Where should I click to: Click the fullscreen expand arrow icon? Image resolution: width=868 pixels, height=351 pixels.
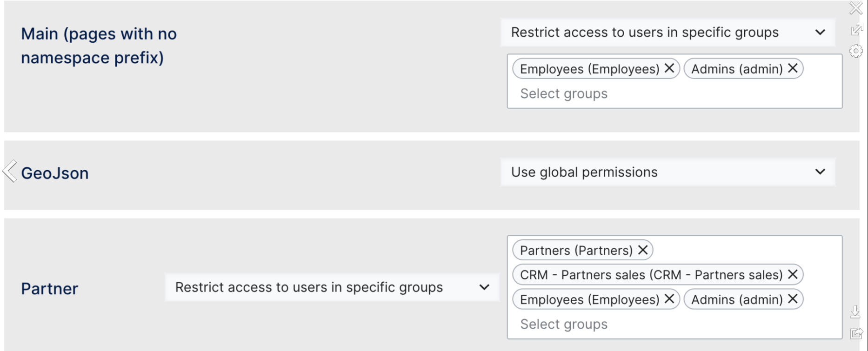856,29
